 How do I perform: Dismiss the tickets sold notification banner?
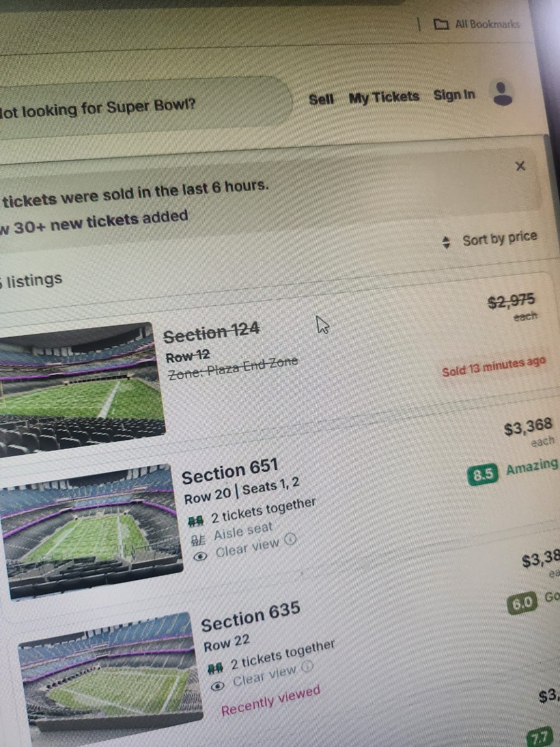[x=521, y=166]
